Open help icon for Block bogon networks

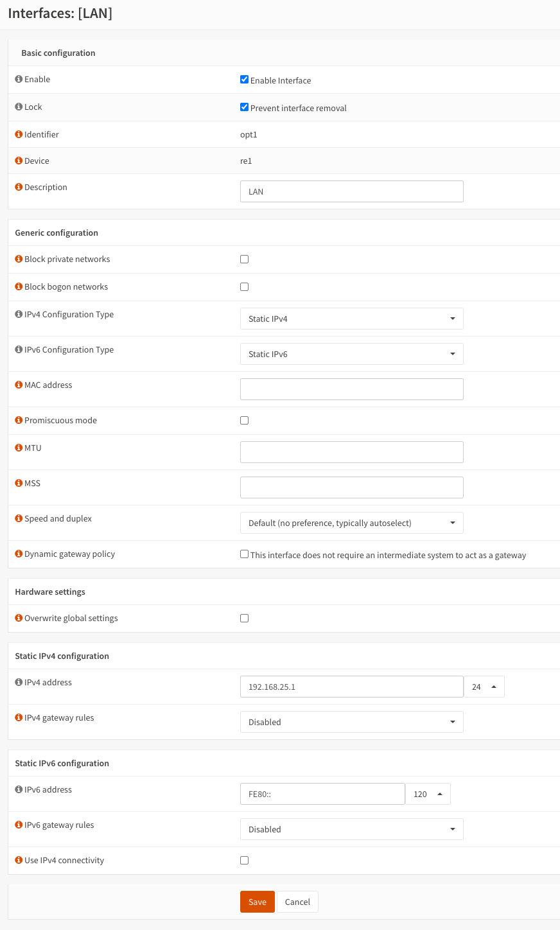[19, 286]
